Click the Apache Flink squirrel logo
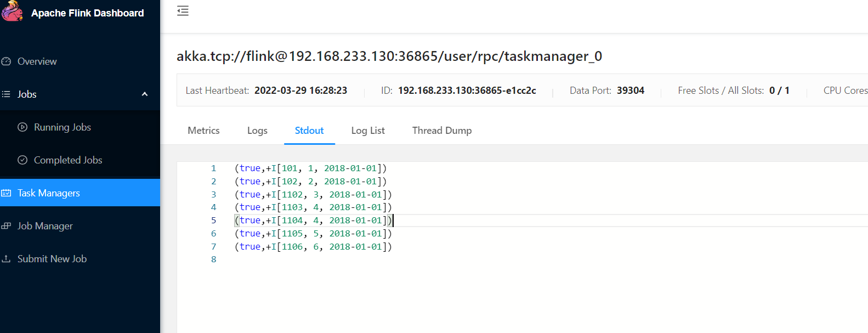 click(12, 11)
